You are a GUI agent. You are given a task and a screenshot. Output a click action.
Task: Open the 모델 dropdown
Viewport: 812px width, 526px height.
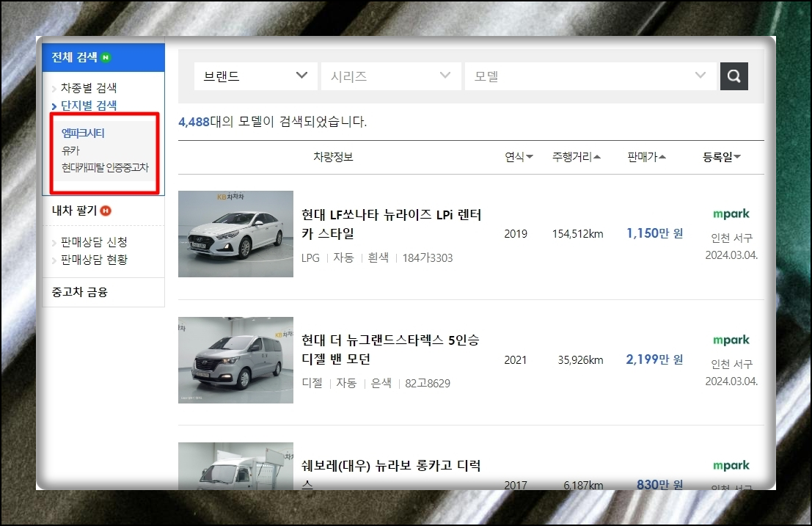coord(591,76)
